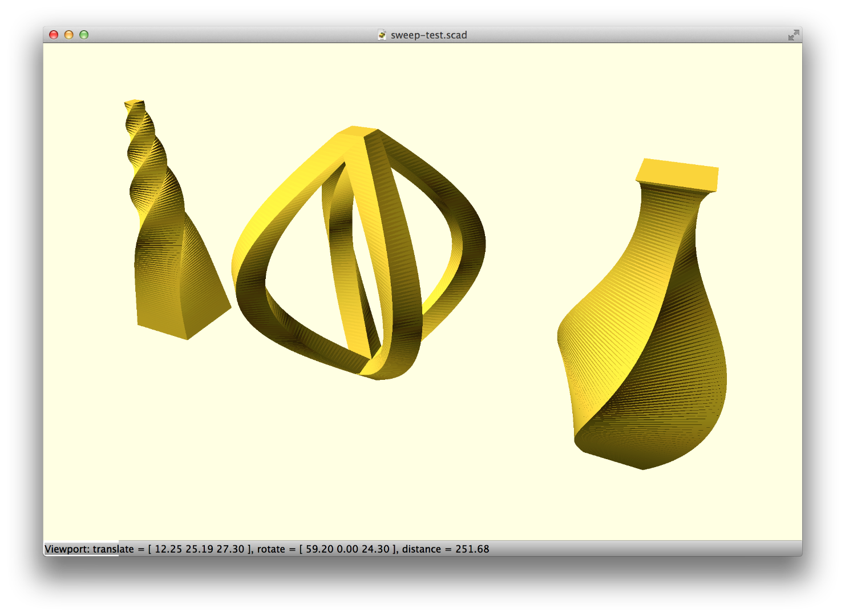845x616 pixels.
Task: Click the sweep-test.scad document icon in title bar
Action: (x=382, y=35)
